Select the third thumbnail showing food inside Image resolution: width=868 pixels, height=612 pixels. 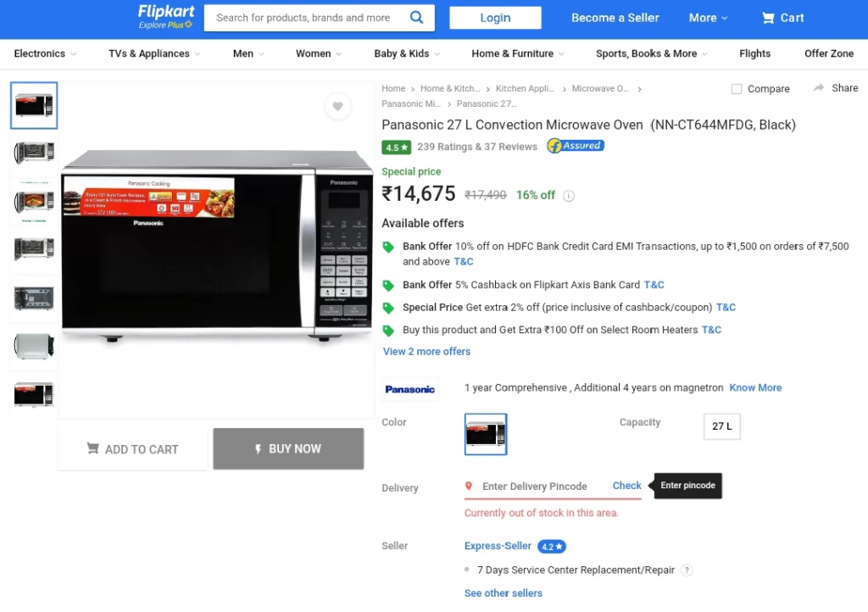point(34,202)
